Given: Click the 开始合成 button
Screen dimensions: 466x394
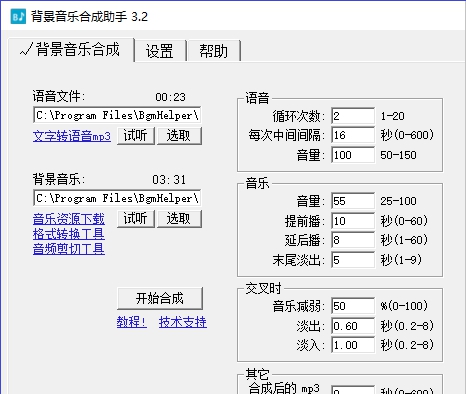Looking at the screenshot, I should [x=160, y=298].
